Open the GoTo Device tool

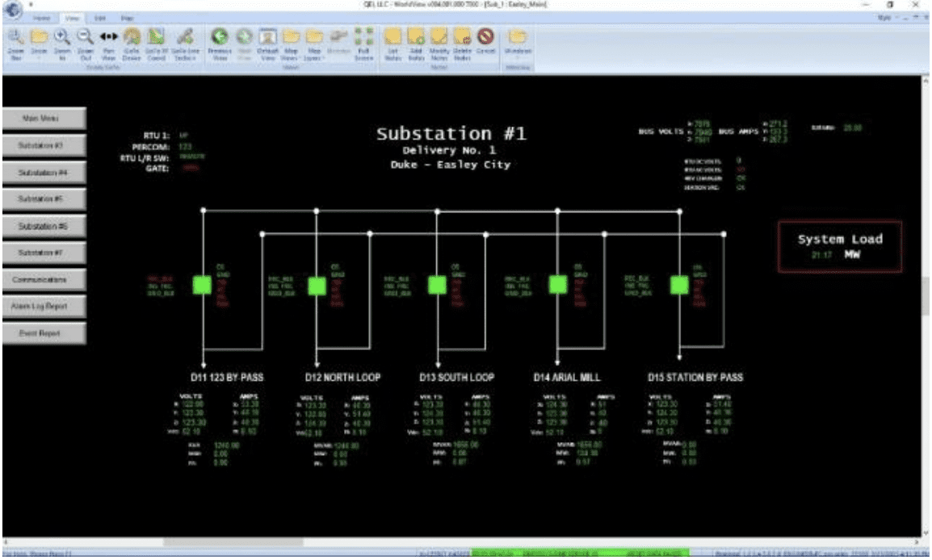[x=132, y=44]
